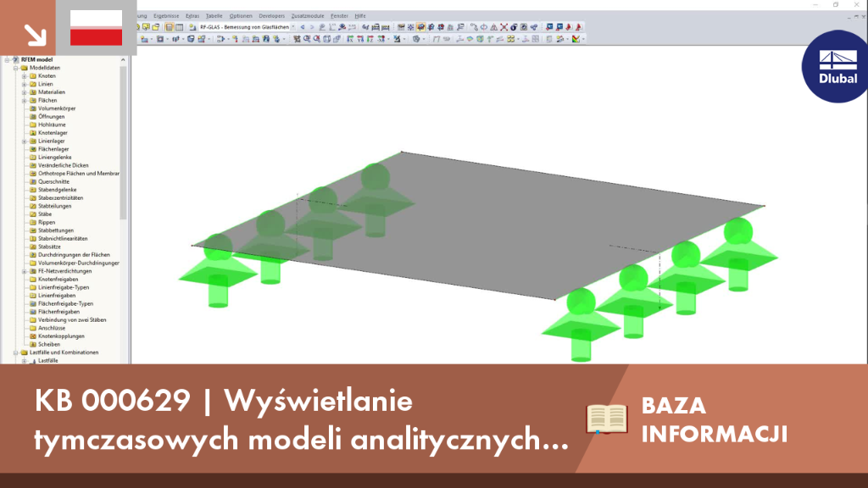Image resolution: width=868 pixels, height=488 pixels.
Task: Click the multicolor icon ending the second toolbar
Action: point(576,39)
